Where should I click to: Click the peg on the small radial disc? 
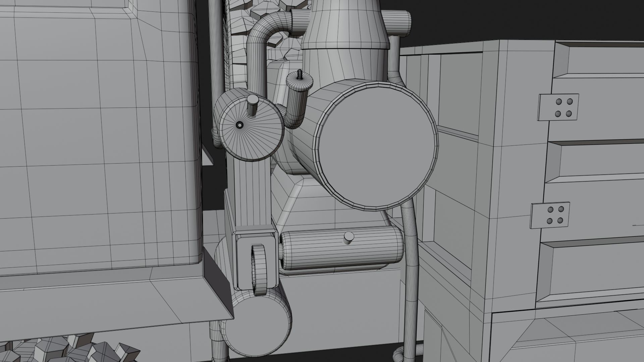252,104
